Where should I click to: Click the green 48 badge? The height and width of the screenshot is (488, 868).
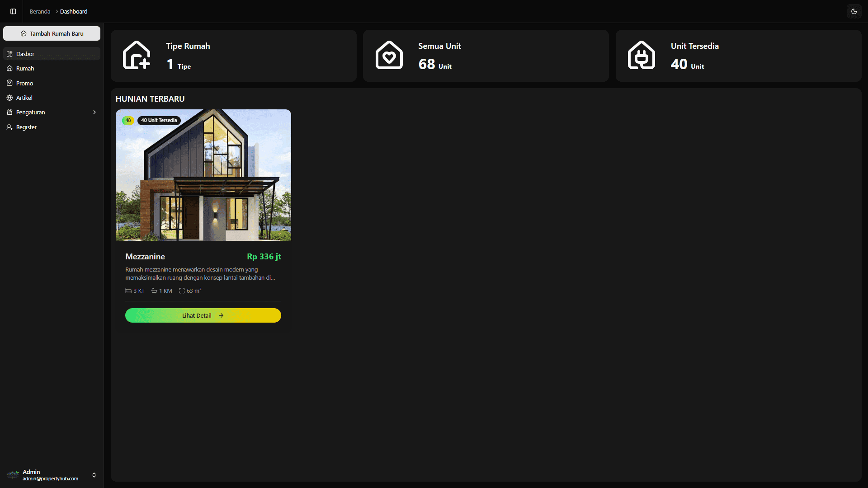[128, 120]
